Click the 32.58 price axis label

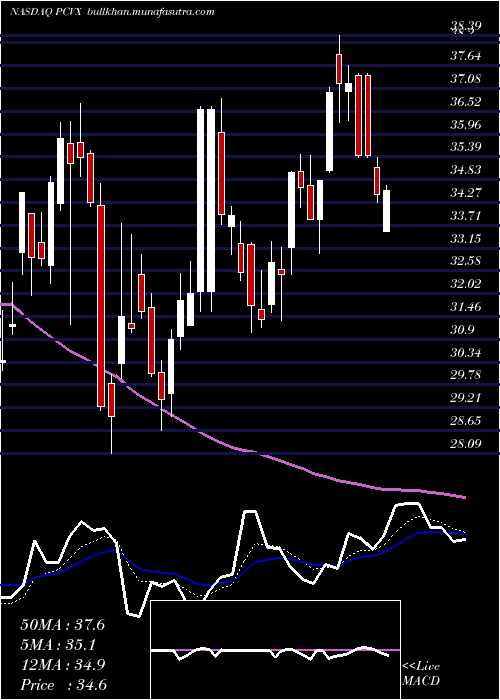[x=466, y=261]
